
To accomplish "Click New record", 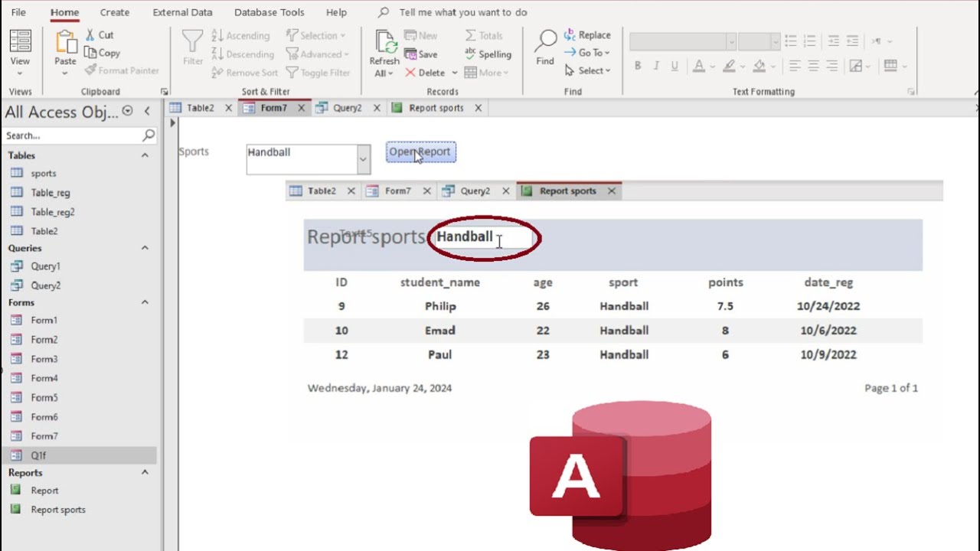I will 420,35.
